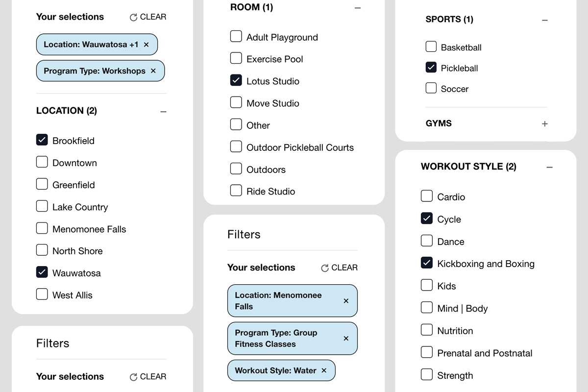Clear selections in the bottom-left Filters panel
The width and height of the screenshot is (588, 392).
148,377
